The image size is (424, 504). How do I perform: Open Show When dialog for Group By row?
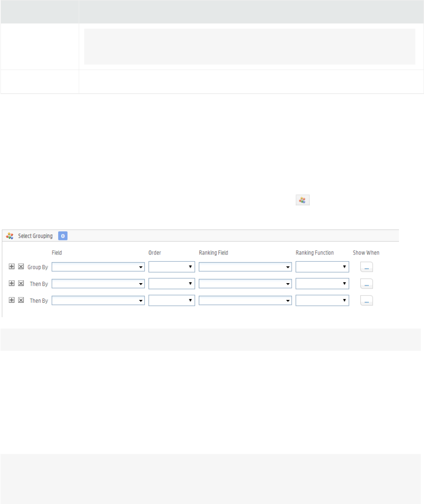tap(367, 268)
